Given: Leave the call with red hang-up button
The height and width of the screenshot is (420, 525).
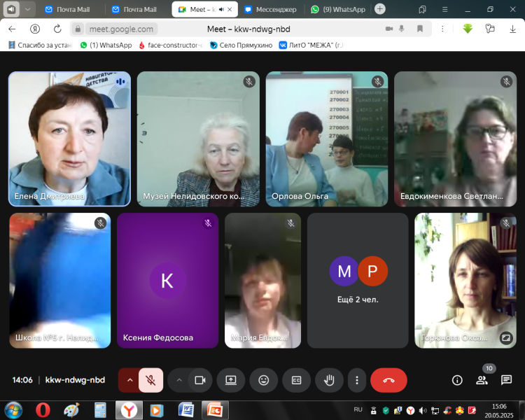Looking at the screenshot, I should (x=388, y=380).
